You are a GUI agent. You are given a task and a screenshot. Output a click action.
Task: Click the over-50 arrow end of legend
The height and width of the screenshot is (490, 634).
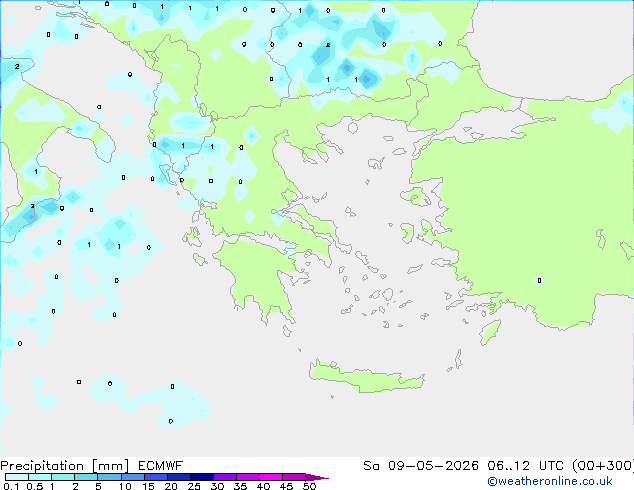click(x=317, y=477)
